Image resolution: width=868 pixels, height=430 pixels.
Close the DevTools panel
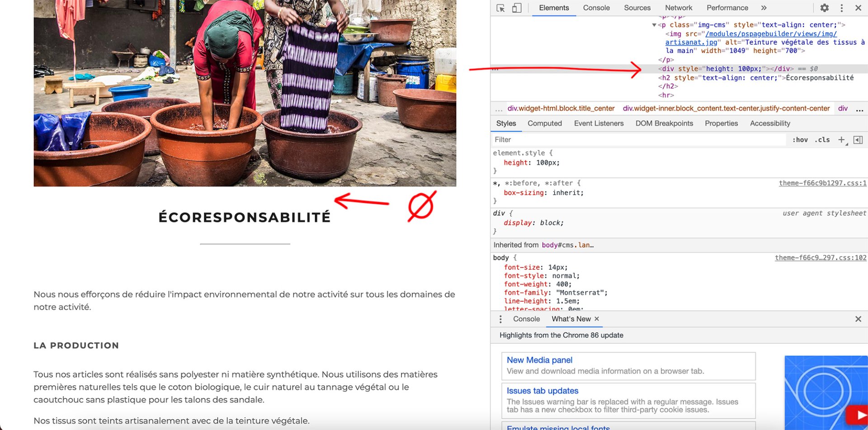click(858, 8)
